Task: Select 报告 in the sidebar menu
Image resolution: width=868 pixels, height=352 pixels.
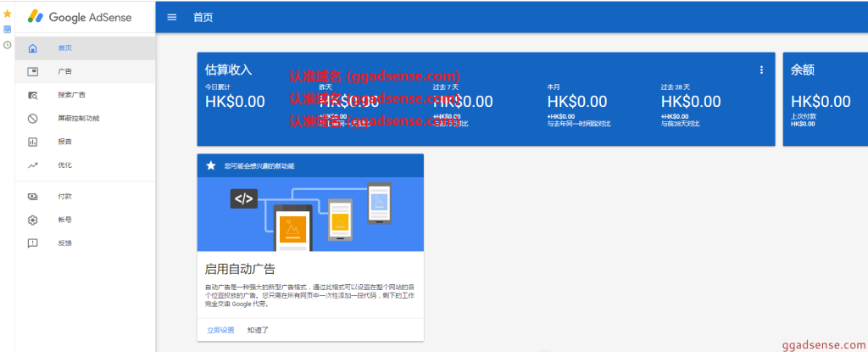Action: tap(64, 142)
